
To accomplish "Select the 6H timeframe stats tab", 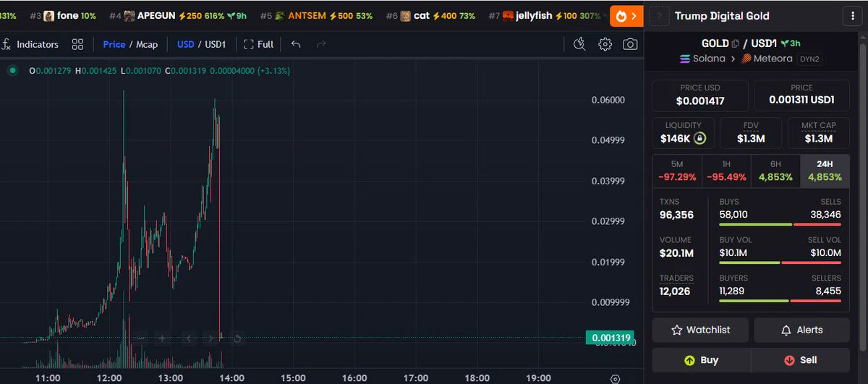I will [x=775, y=171].
